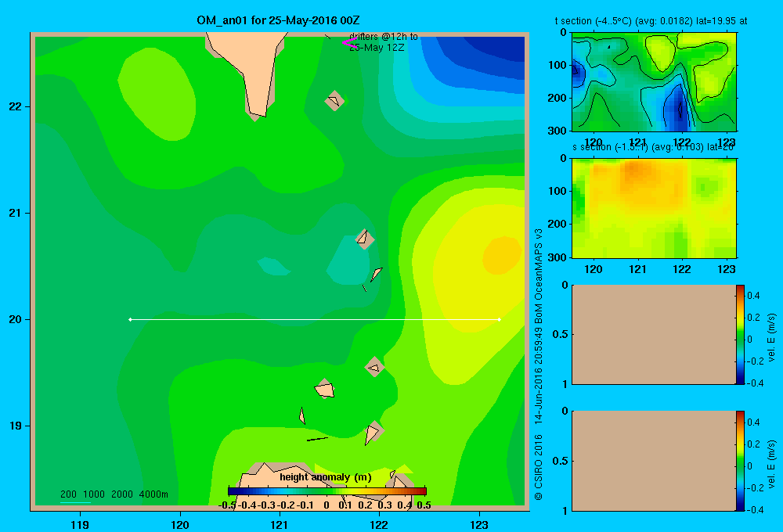Click the "200 1000 2000 4000m" depth legend
783x532 pixels.
coord(114,494)
